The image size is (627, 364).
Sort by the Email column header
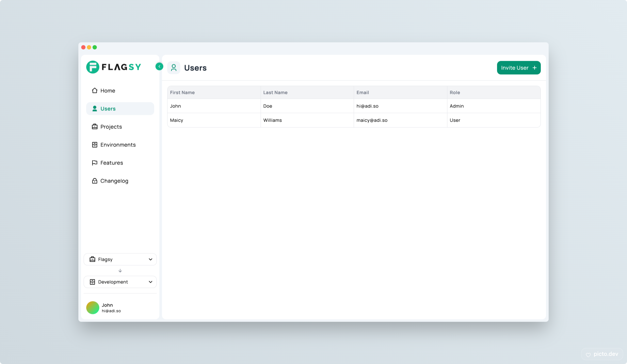(x=362, y=92)
